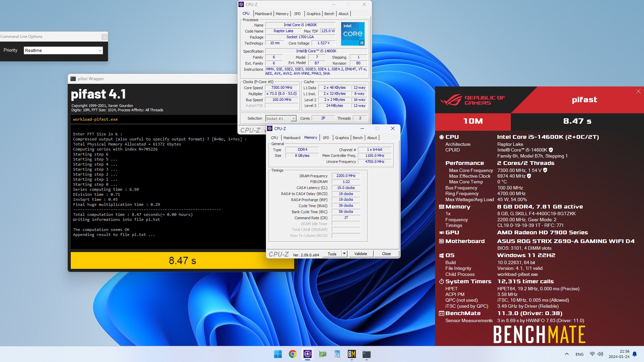Click shield icon beside Max Core Frequency
The image size is (644, 362).
click(x=545, y=170)
